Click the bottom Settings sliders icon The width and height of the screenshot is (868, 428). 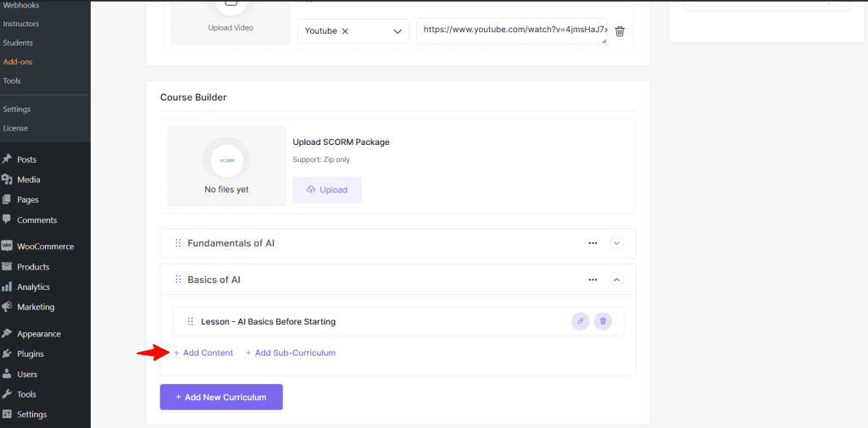tap(7, 414)
